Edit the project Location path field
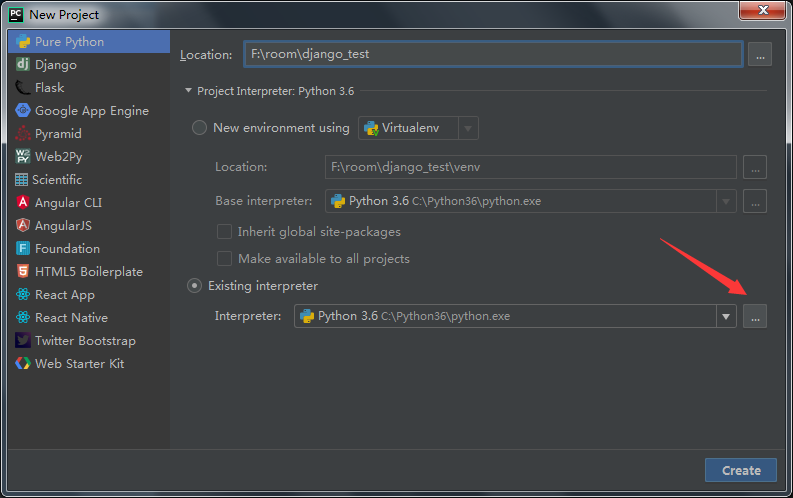This screenshot has height=498, width=793. [x=493, y=54]
